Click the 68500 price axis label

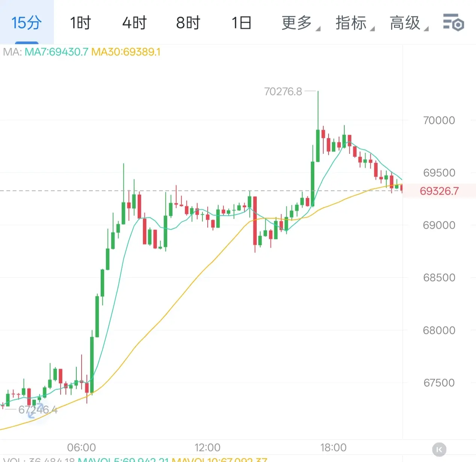[439, 277]
